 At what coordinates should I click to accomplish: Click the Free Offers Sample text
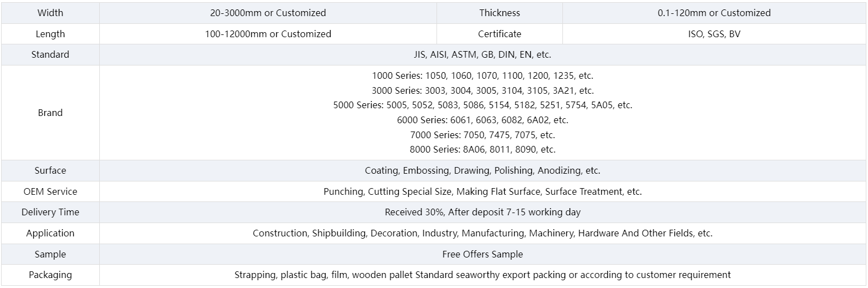tap(482, 254)
